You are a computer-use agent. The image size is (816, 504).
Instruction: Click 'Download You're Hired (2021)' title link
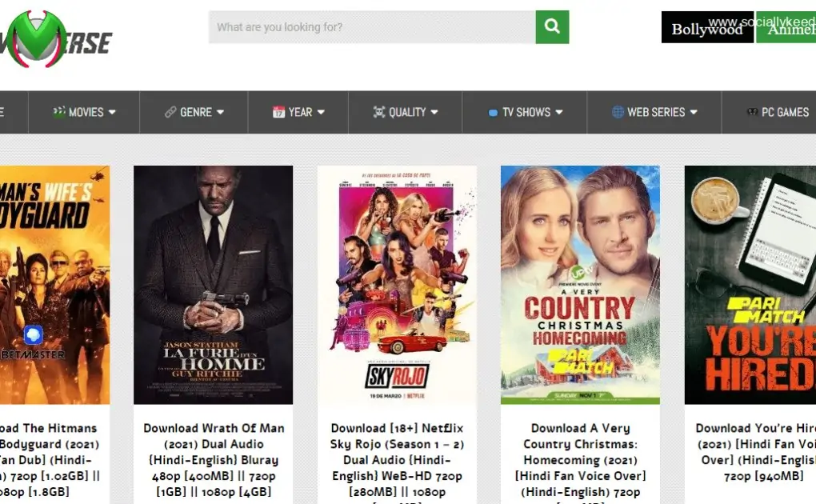point(756,452)
